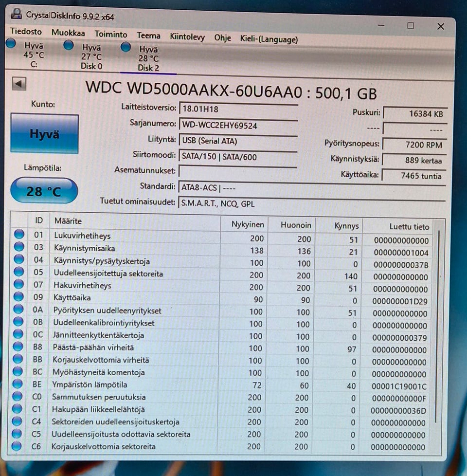
Task: Click status orb for C1 Hakupään liikkeellelähtöjä
Action: pyautogui.click(x=17, y=409)
